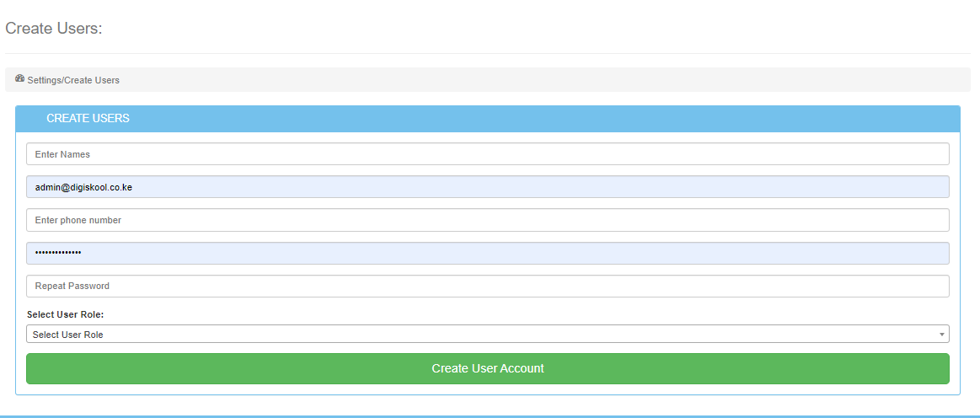Click the dashboard icon in the breadcrumb
Viewport: 980px width, 418px height.
click(x=19, y=79)
